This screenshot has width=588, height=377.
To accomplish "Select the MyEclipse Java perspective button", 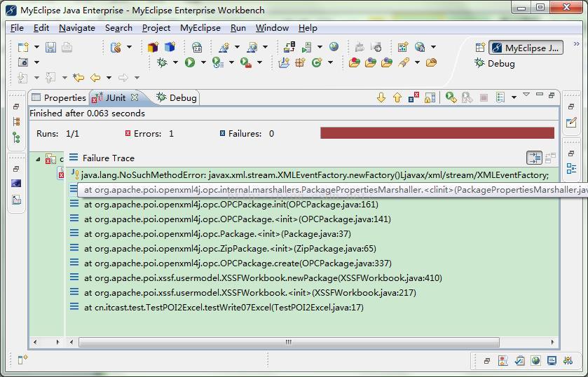I will pyautogui.click(x=526, y=48).
